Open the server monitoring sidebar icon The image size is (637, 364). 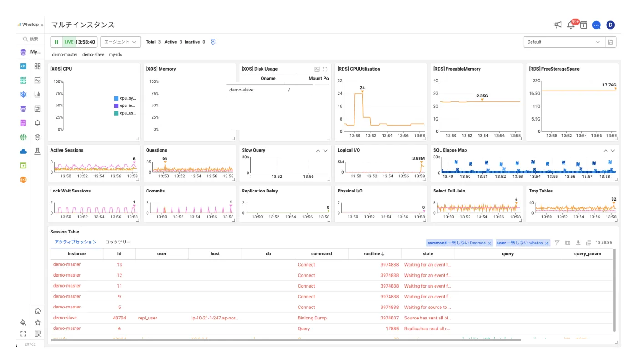[23, 81]
